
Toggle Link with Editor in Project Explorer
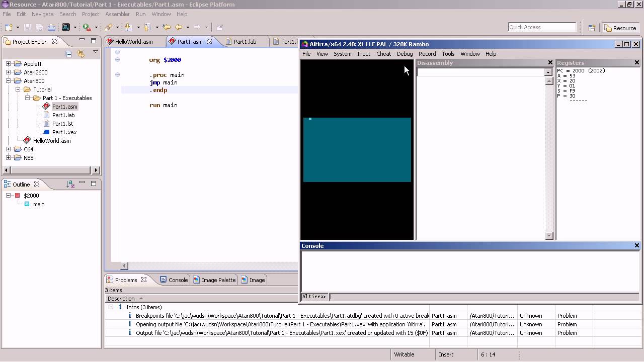(x=80, y=54)
